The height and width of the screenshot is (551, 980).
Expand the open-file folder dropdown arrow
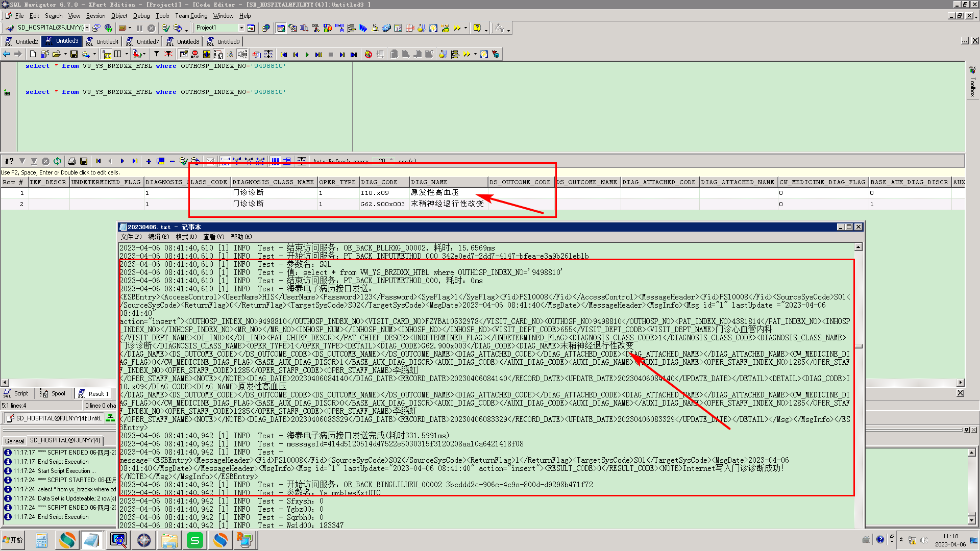point(65,54)
